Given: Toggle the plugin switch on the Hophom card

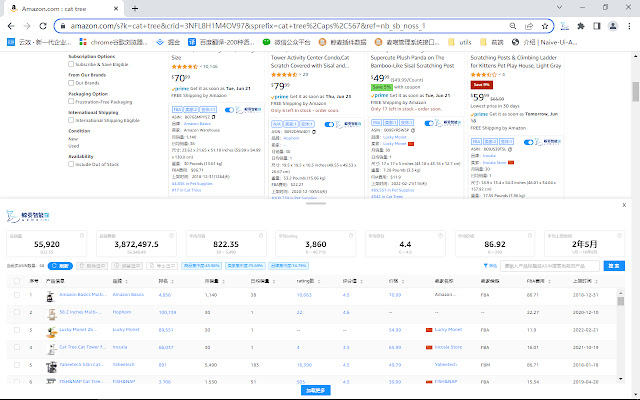Looking at the screenshot, I should pos(329,124).
